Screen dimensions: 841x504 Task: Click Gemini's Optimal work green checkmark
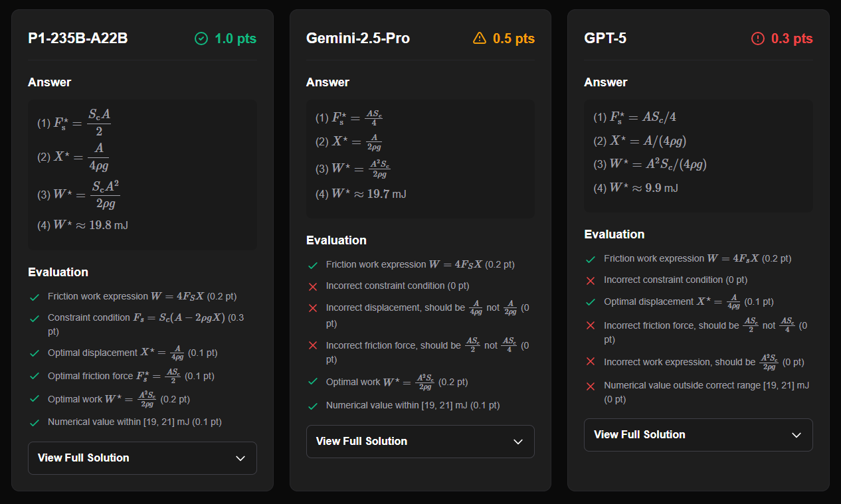(313, 382)
